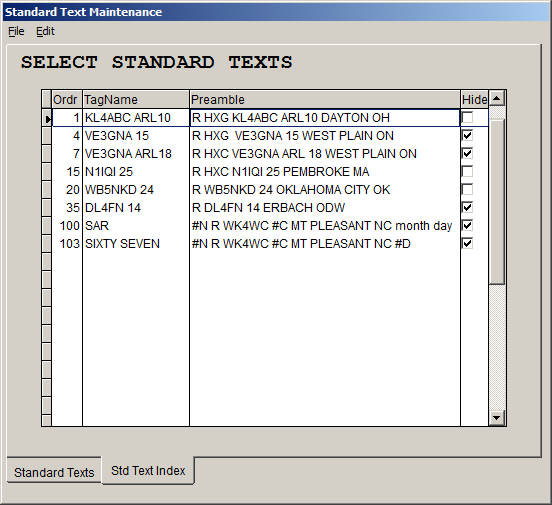Click TagName cell DL4FN 14
This screenshot has height=505, width=552.
coord(136,207)
